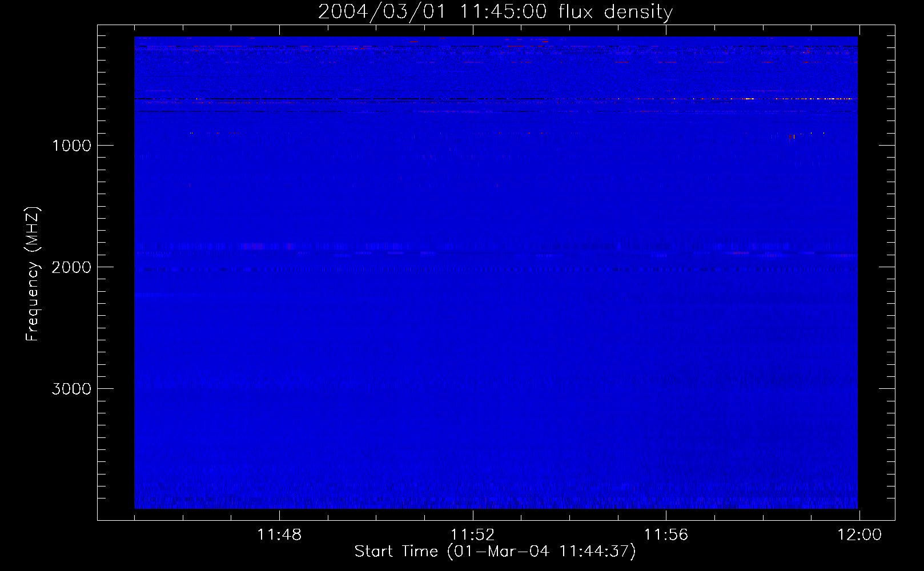The width and height of the screenshot is (924, 571).
Task: Select the 'Start Time (01-Mar-04 11:44:37)' x-axis label
Action: [x=495, y=552]
